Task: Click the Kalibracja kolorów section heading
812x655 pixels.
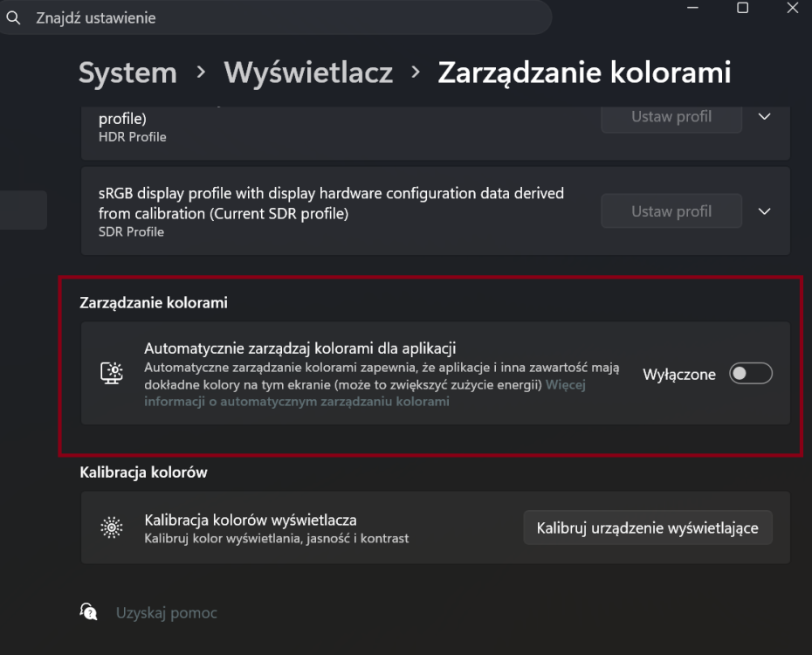Action: [143, 472]
